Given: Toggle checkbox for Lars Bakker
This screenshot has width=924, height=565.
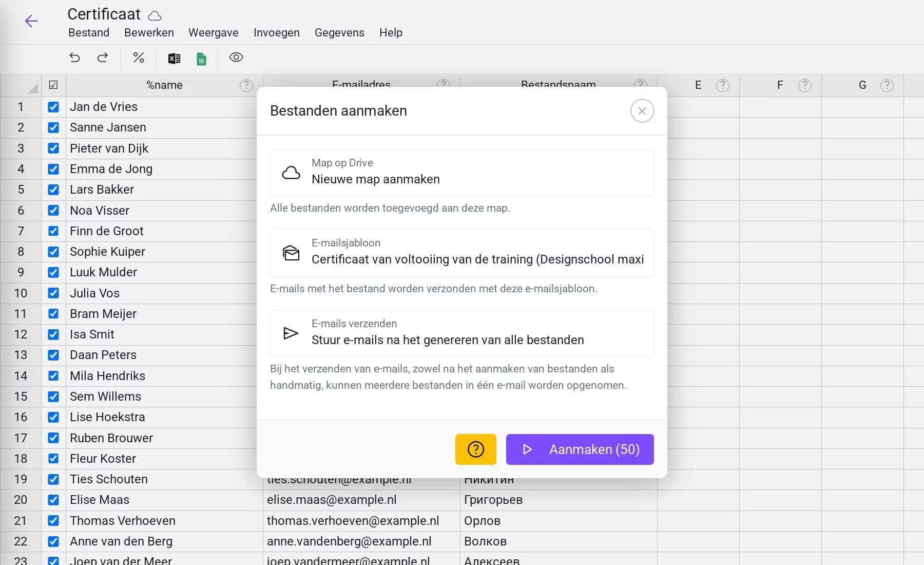Looking at the screenshot, I should point(53,190).
